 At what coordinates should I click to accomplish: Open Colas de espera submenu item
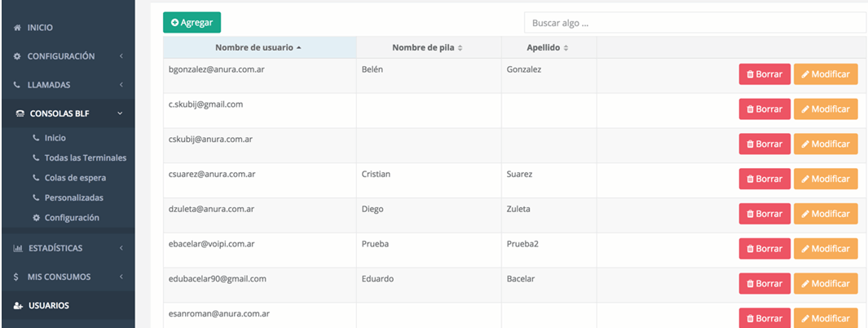(x=75, y=177)
